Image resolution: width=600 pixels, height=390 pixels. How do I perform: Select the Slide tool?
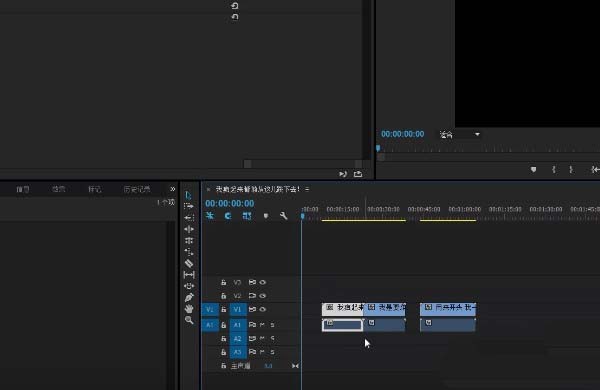tap(189, 286)
